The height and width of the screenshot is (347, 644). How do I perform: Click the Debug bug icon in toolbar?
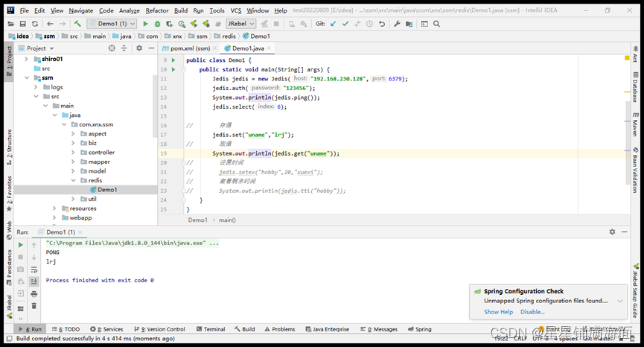(157, 24)
